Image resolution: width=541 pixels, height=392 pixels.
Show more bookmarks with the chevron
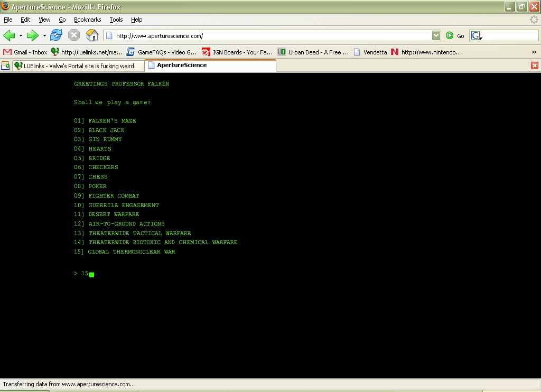click(x=534, y=52)
